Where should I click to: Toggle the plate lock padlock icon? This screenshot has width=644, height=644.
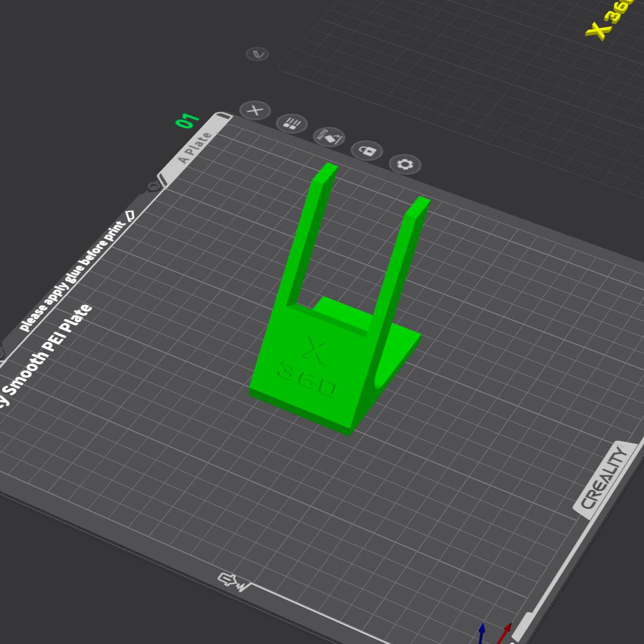(x=367, y=151)
